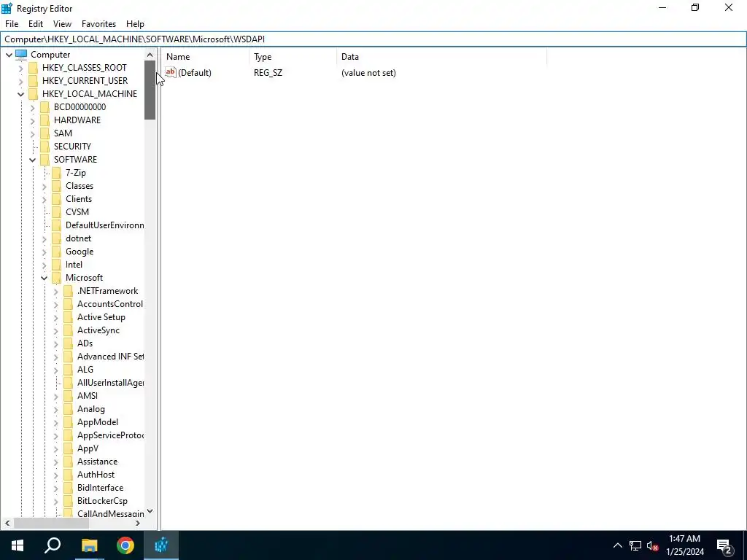Viewport: 747px width, 560px height.
Task: Open the Edit menu
Action: pos(36,24)
